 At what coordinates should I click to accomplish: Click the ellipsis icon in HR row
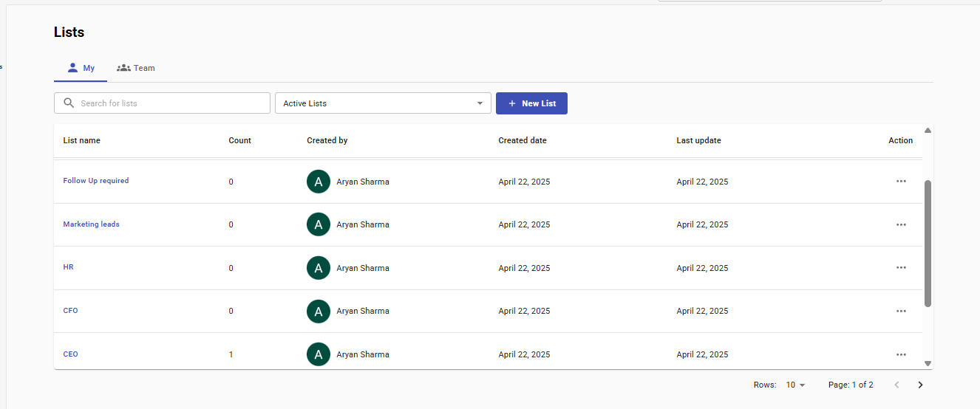(900, 268)
